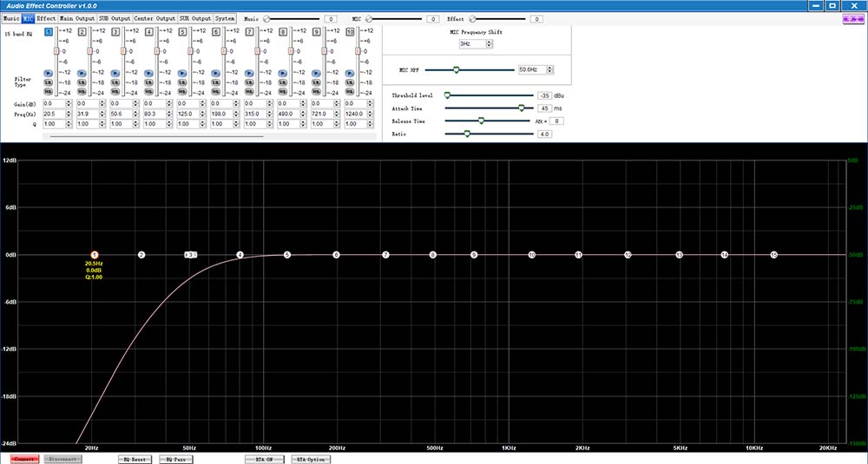Select band 2 High Shelf filter

pos(82,91)
